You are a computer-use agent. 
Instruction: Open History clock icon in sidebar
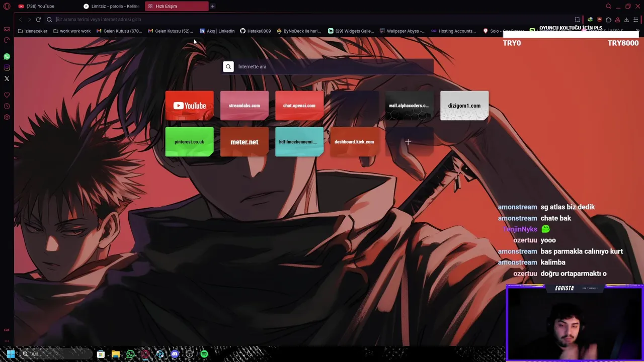pos(7,106)
